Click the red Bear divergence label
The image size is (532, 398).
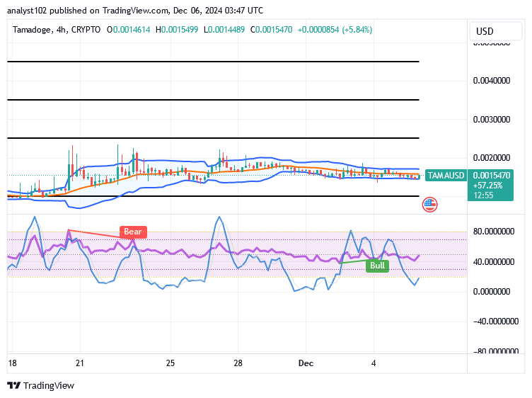133,232
